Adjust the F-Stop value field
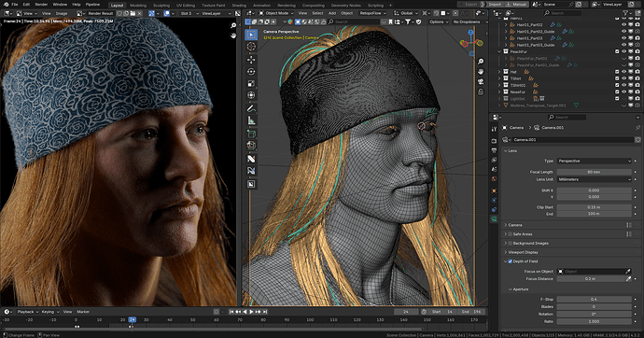644x338 pixels. [x=594, y=300]
